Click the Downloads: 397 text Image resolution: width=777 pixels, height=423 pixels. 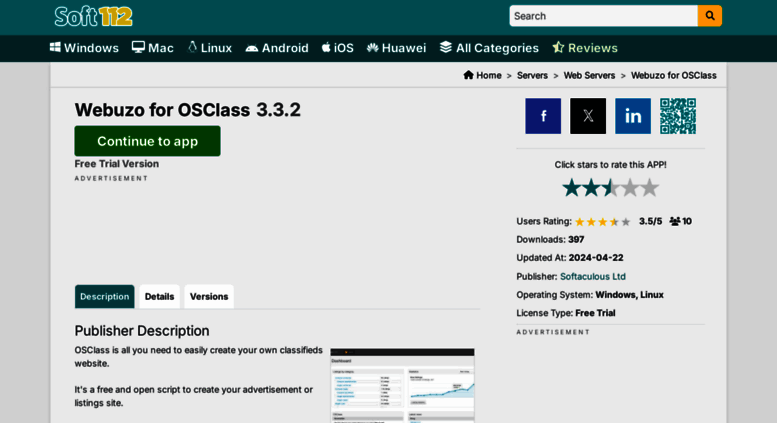(x=550, y=240)
